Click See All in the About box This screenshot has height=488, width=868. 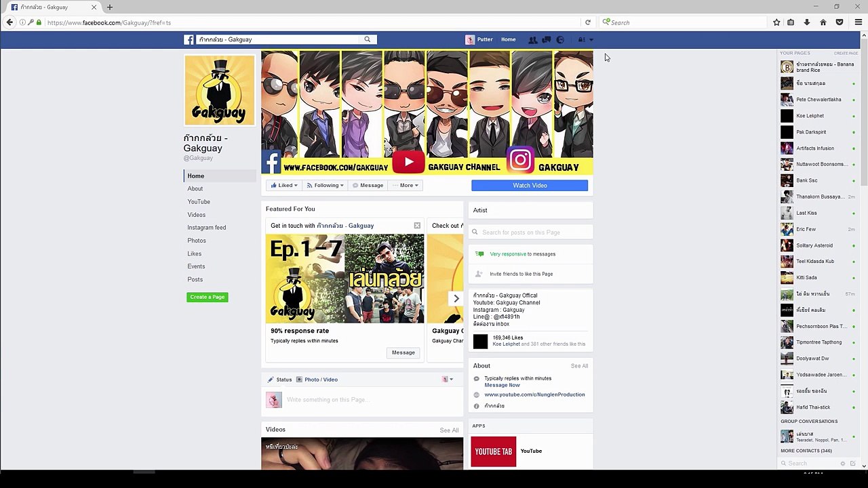tap(579, 366)
